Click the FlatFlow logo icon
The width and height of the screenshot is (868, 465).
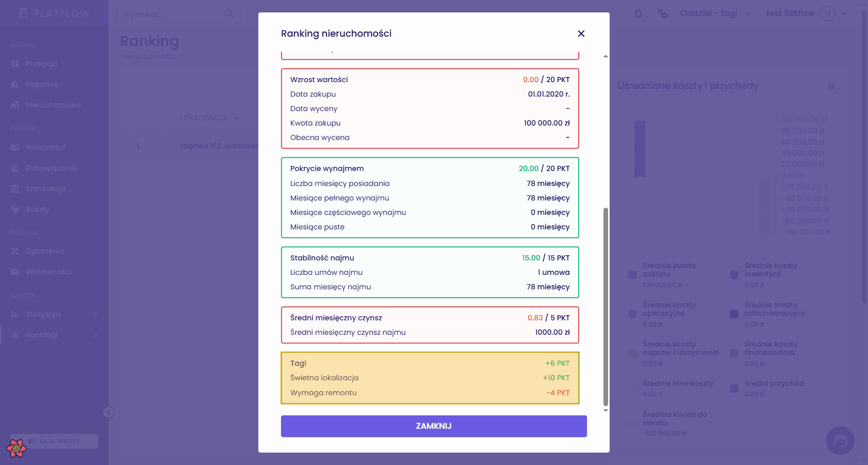(23, 14)
